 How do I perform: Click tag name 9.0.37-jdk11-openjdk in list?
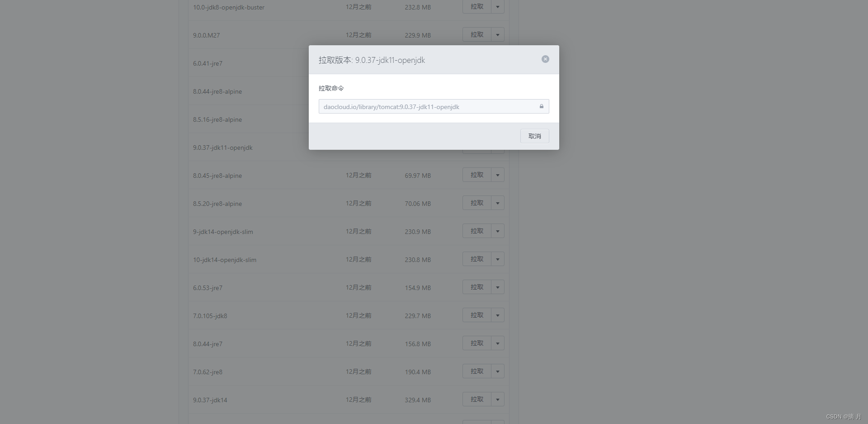(x=223, y=148)
